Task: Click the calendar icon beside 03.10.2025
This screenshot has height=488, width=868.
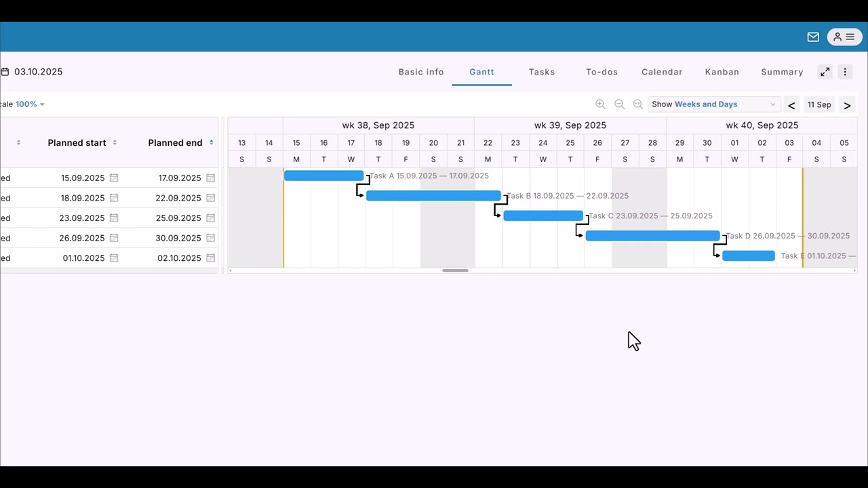Action: click(x=5, y=72)
